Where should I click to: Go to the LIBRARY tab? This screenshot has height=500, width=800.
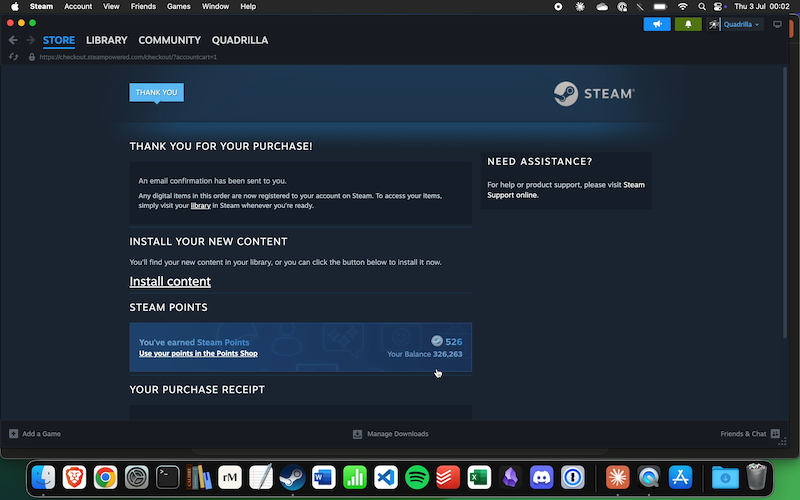[x=107, y=40]
